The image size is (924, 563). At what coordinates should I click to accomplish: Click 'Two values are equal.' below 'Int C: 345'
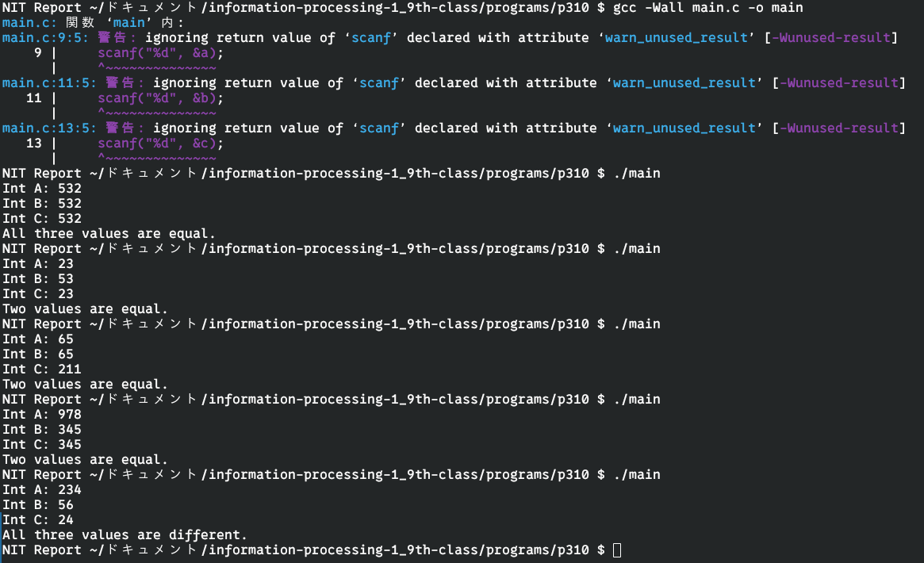point(85,459)
